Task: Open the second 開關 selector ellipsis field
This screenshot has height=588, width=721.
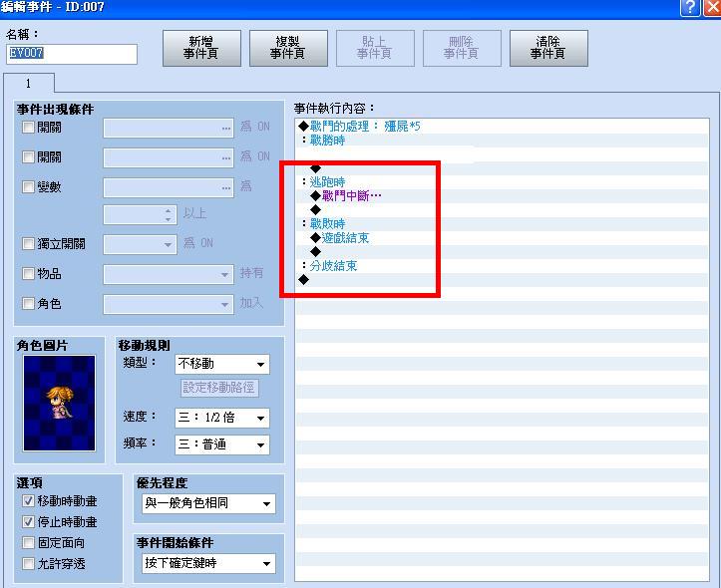Action: (x=169, y=157)
